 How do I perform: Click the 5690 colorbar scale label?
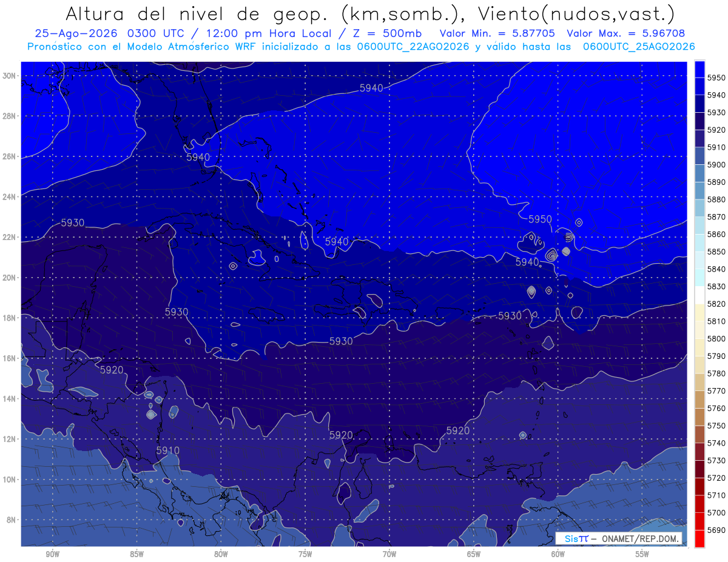[717, 530]
